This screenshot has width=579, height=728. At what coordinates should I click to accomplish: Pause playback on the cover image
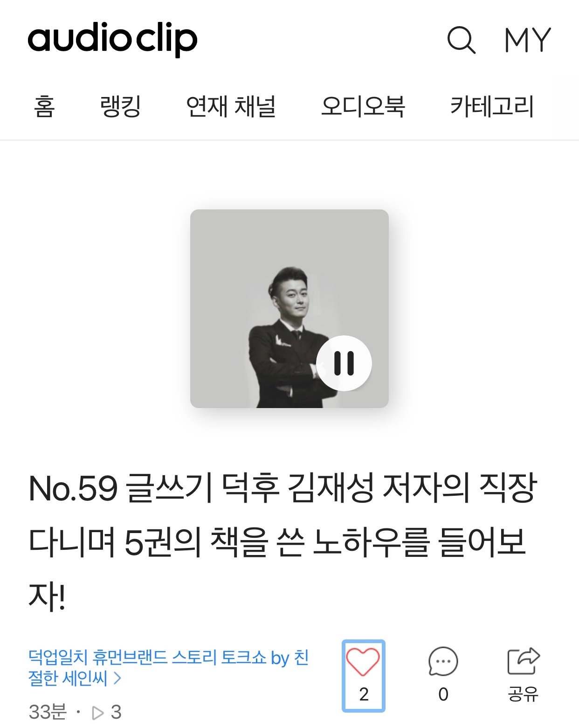tap(344, 363)
